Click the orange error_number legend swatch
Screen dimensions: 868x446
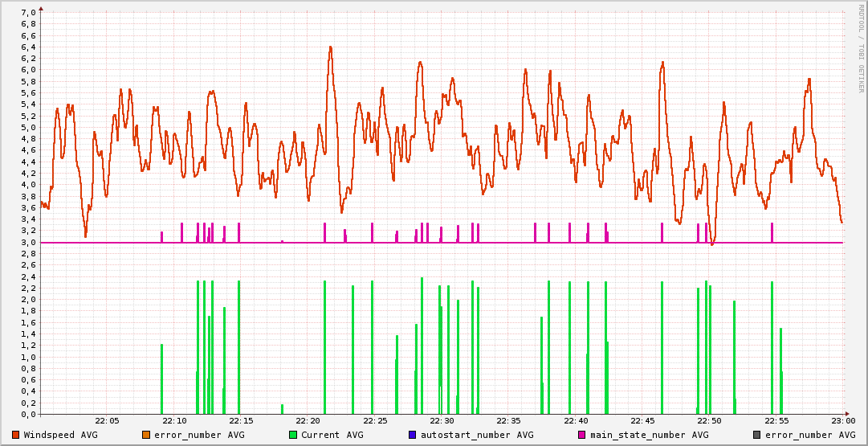[x=146, y=435]
